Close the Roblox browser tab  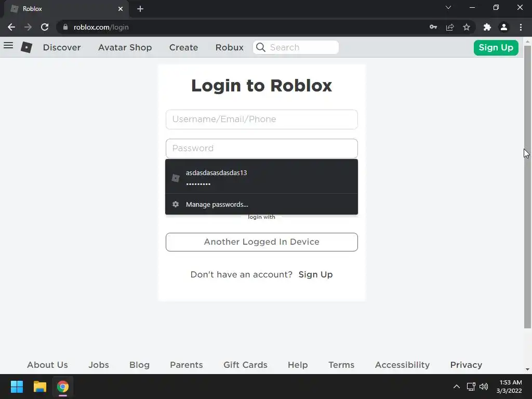point(121,9)
